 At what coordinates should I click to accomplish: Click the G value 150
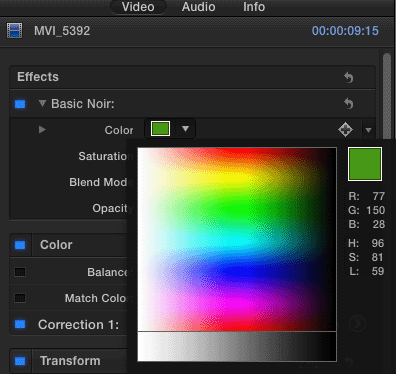click(x=375, y=210)
